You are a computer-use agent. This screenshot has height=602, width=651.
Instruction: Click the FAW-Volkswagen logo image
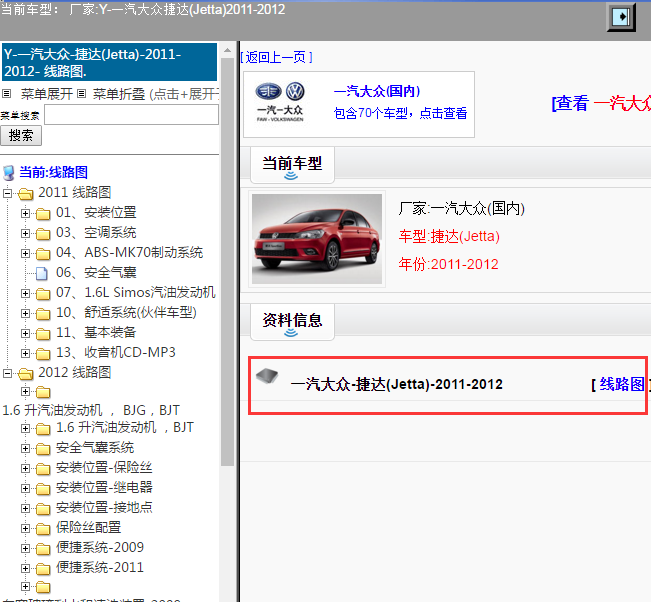(x=280, y=102)
